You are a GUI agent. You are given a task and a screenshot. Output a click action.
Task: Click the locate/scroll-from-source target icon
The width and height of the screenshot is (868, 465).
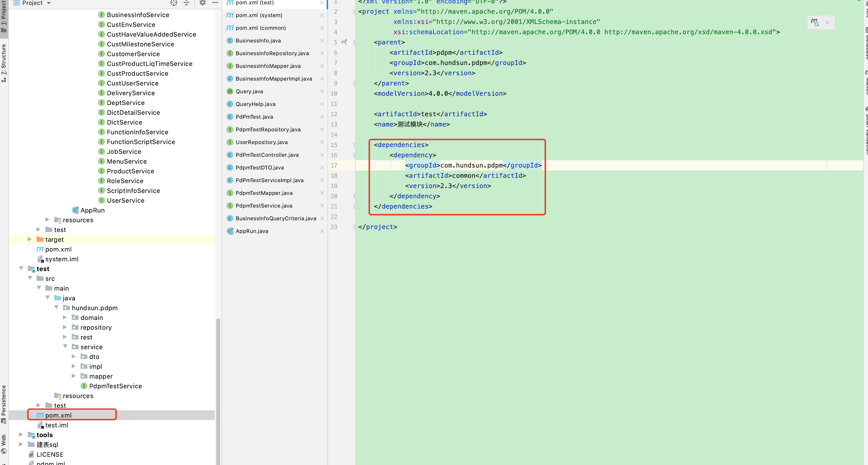tap(174, 3)
